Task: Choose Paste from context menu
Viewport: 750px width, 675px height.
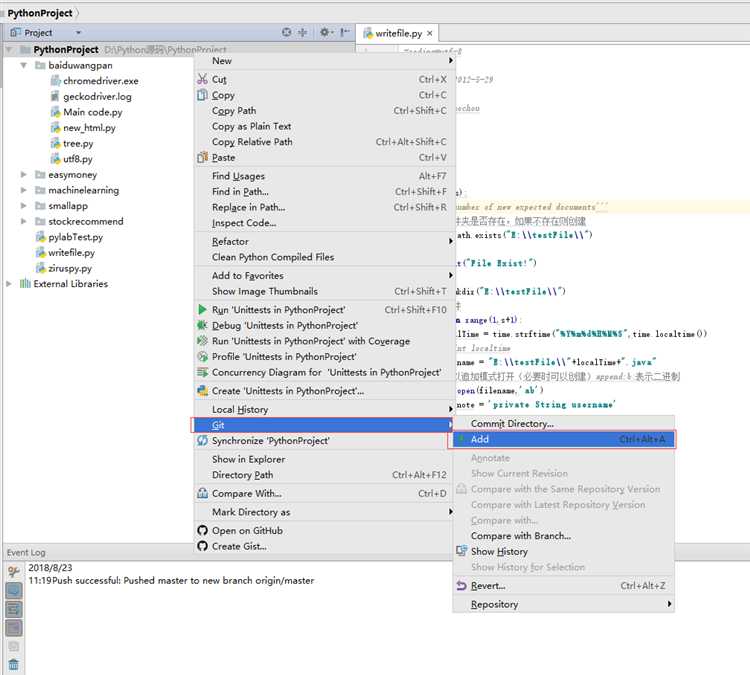Action: tap(324, 157)
